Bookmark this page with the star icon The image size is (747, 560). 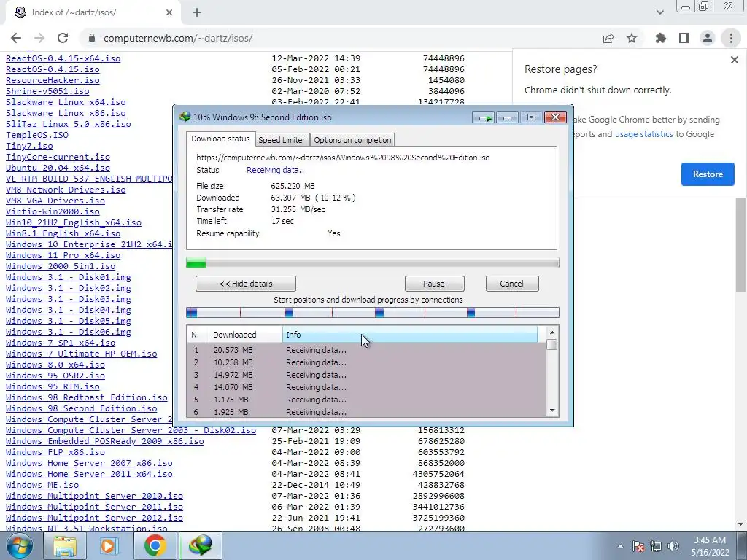pos(632,38)
